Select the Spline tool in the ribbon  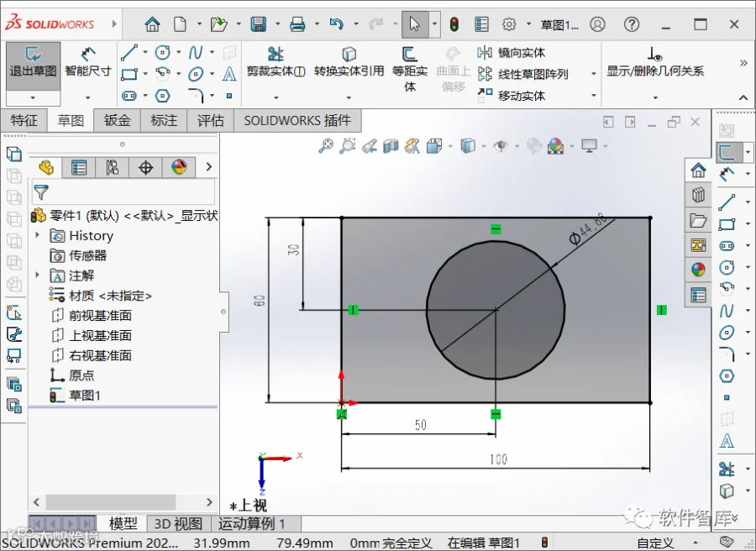[195, 52]
